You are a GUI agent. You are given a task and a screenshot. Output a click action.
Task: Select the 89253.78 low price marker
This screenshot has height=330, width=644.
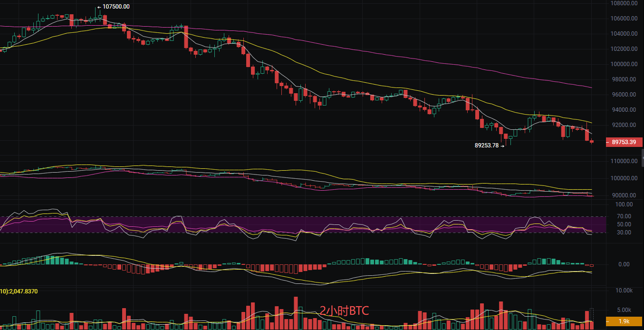(x=489, y=146)
